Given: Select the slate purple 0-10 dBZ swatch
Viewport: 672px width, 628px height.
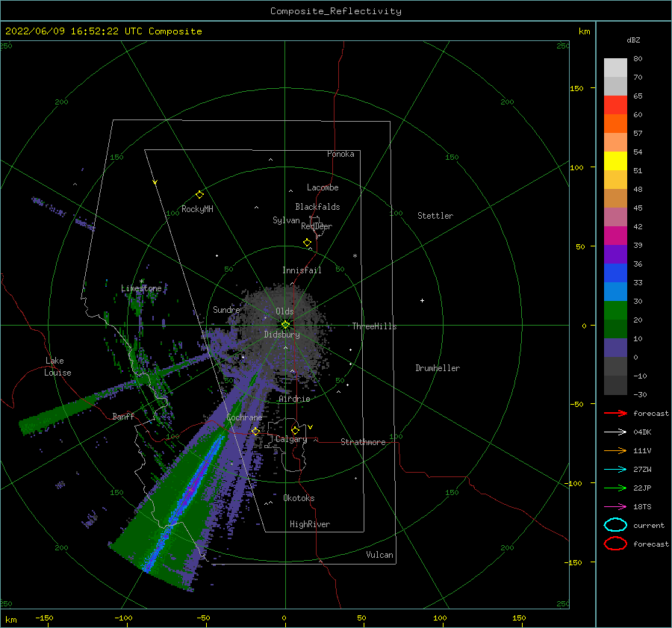Looking at the screenshot, I should (615, 348).
